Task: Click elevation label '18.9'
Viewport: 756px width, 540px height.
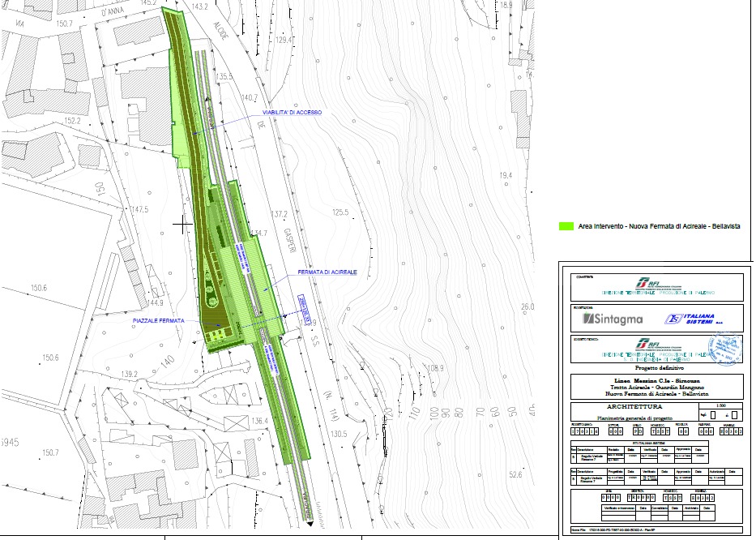Action: tap(506, 6)
